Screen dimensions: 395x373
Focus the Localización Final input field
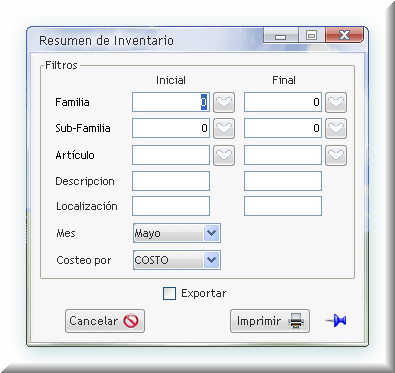(x=283, y=206)
